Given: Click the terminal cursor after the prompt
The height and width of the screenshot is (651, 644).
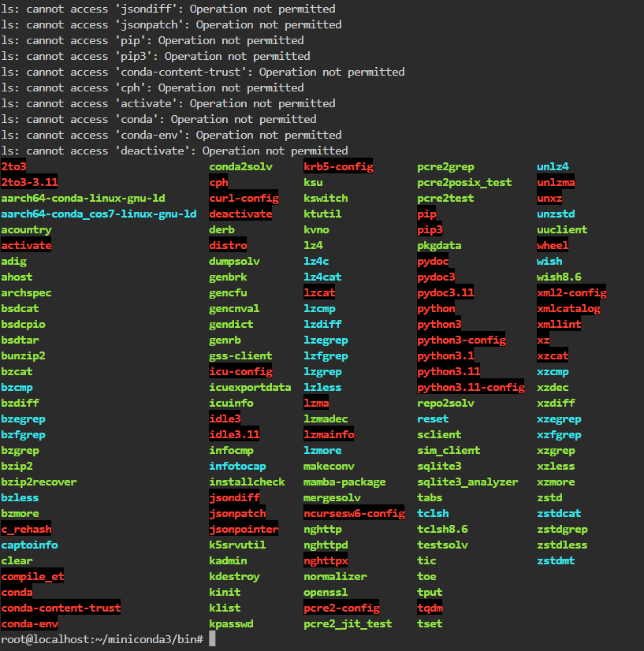Looking at the screenshot, I should tap(212, 639).
